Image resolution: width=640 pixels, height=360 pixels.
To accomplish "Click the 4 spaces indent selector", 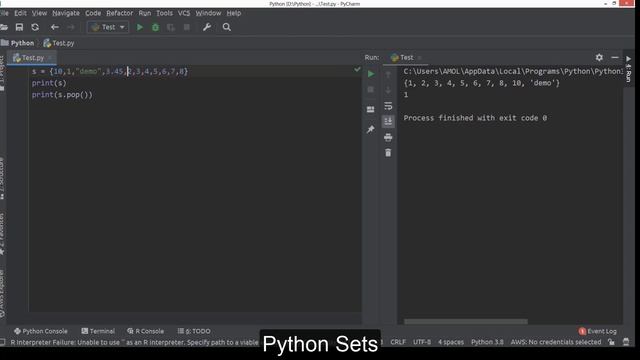I will click(451, 342).
